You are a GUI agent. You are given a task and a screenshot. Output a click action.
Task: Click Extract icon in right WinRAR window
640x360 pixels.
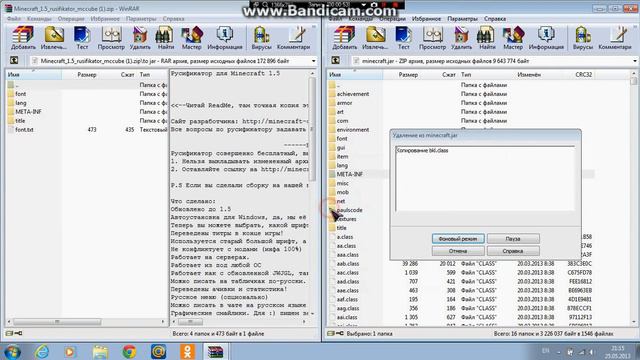[375, 38]
